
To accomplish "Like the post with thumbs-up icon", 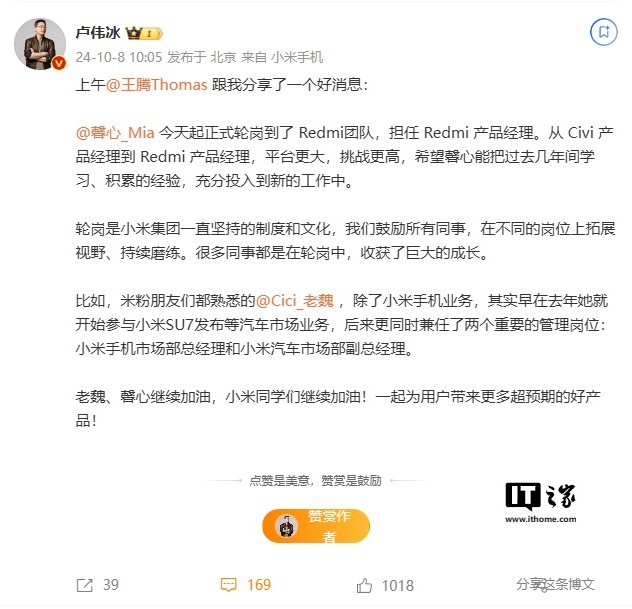I will pyautogui.click(x=364, y=585).
